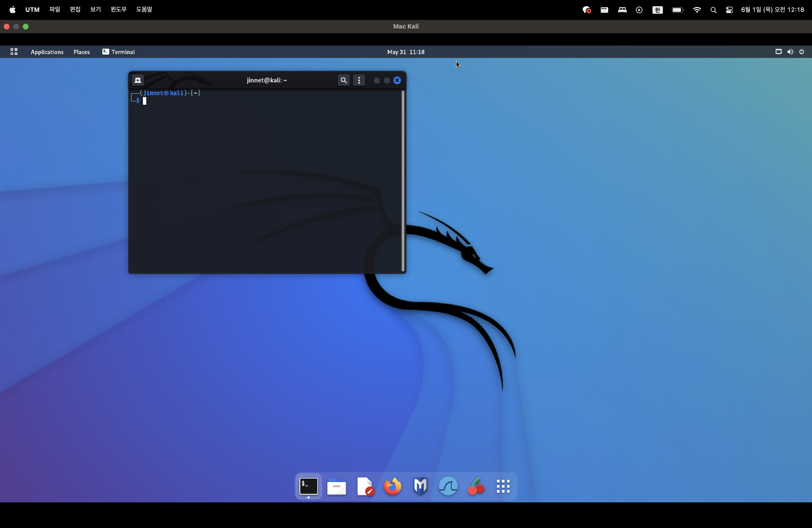Image resolution: width=812 pixels, height=528 pixels.
Task: Open activities overview grid icon
Action: click(x=14, y=52)
